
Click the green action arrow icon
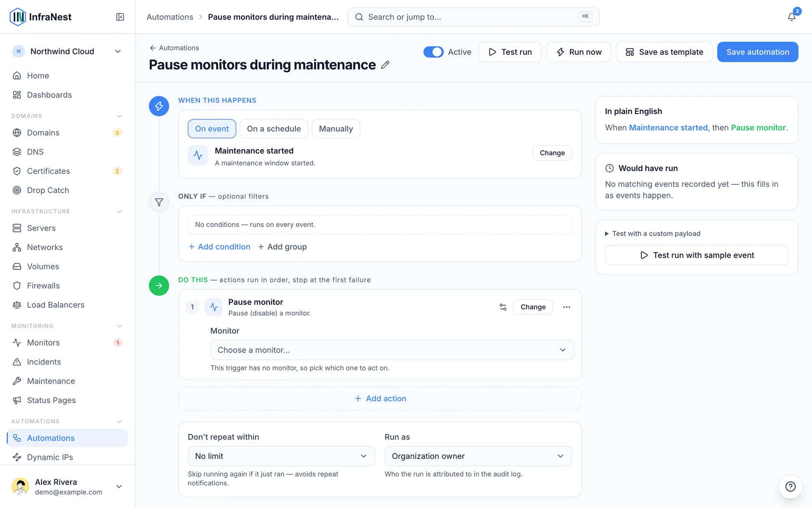[x=159, y=286]
